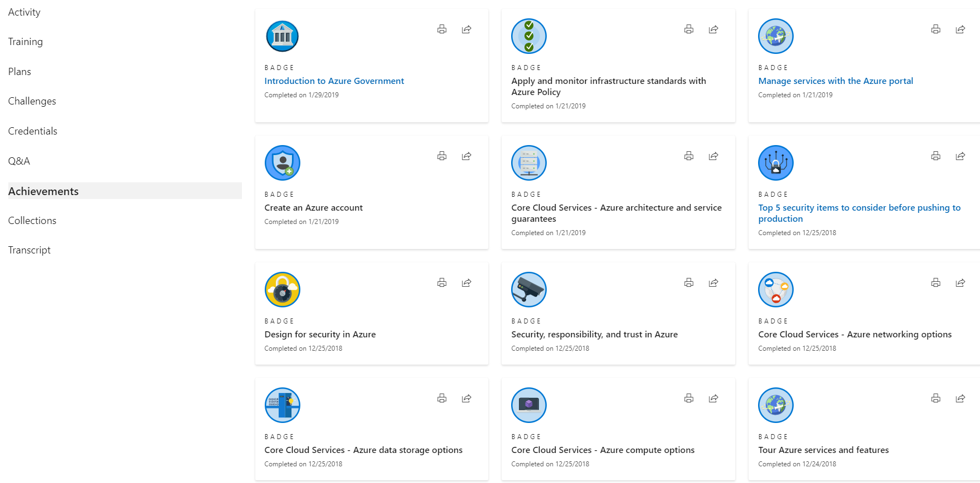Select the Achievements sidebar item
Viewport: 980px width, 483px height.
point(125,191)
